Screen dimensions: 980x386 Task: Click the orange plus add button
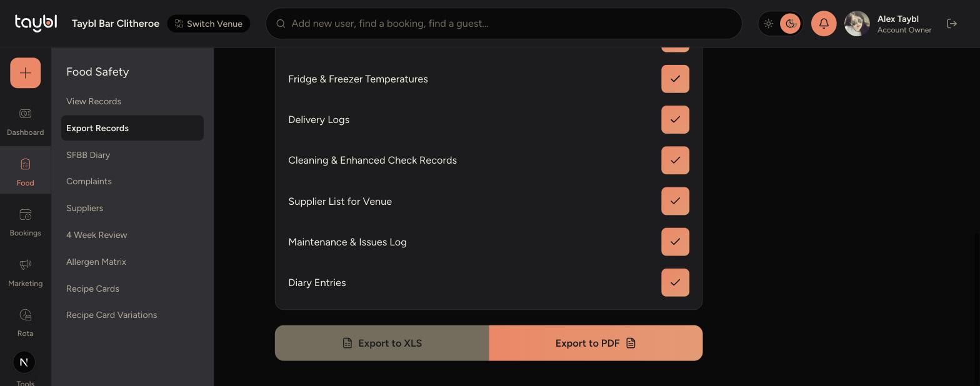pyautogui.click(x=26, y=73)
